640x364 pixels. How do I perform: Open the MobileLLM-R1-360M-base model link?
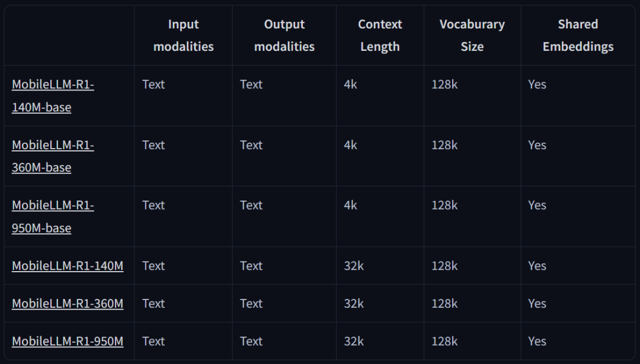[x=53, y=156]
